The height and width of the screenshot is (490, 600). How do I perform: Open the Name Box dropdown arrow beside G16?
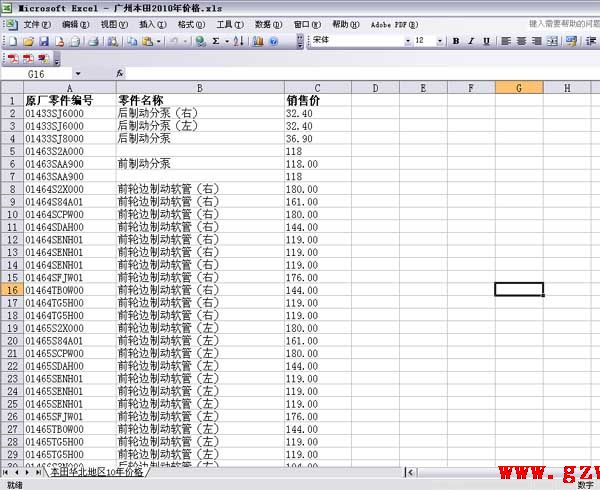(78, 74)
